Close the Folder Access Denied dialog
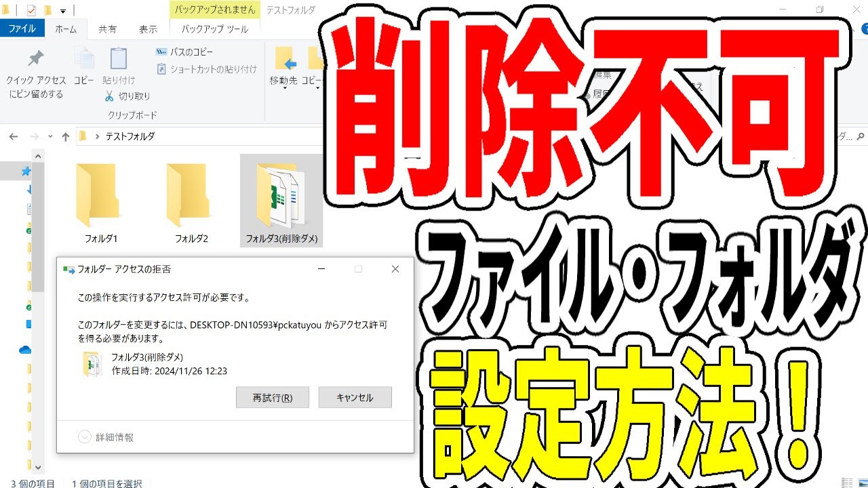 (395, 269)
